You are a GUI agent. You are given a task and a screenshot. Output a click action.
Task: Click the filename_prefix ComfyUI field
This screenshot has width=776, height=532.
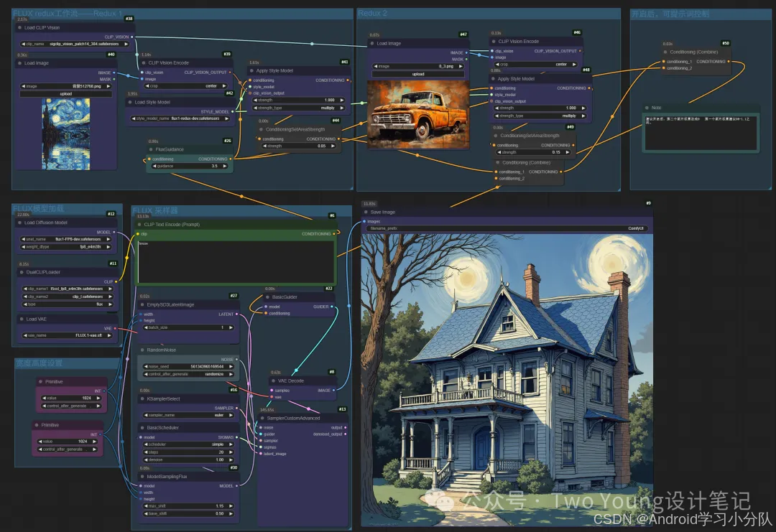click(507, 228)
